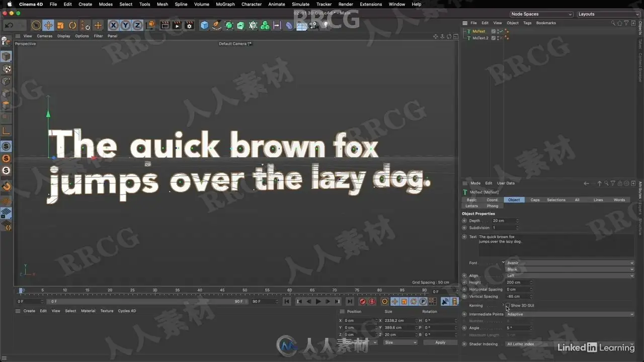Open the Avenir font dropdown
The image size is (644, 362).
(x=570, y=263)
